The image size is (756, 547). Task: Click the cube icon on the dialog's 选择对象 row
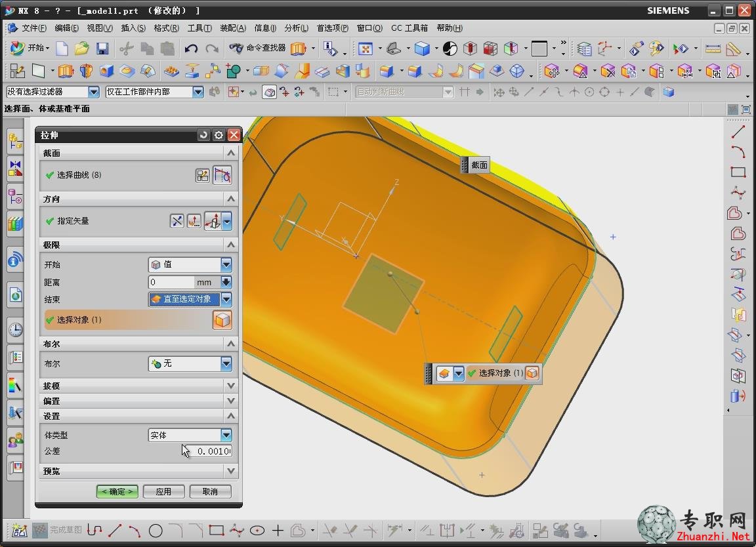tap(222, 320)
